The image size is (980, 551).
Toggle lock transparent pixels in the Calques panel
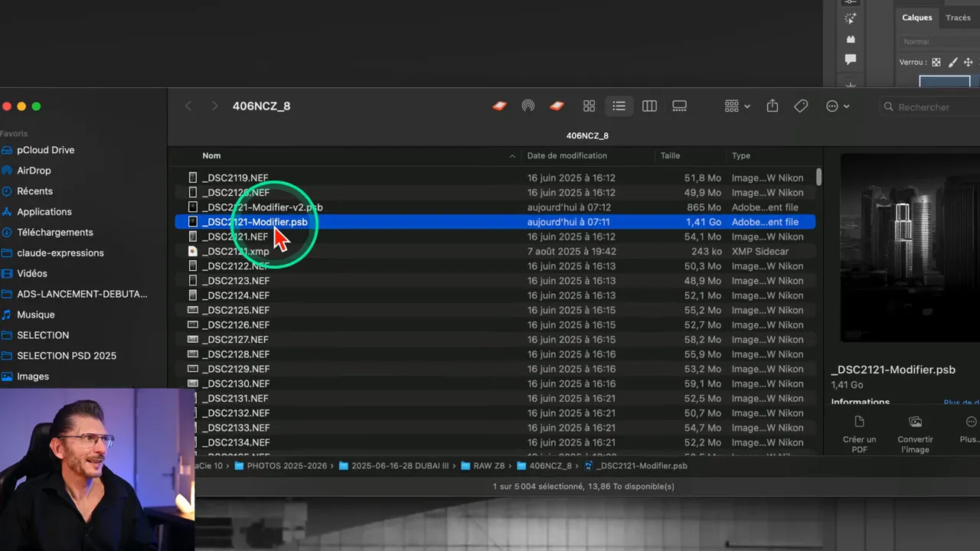936,62
